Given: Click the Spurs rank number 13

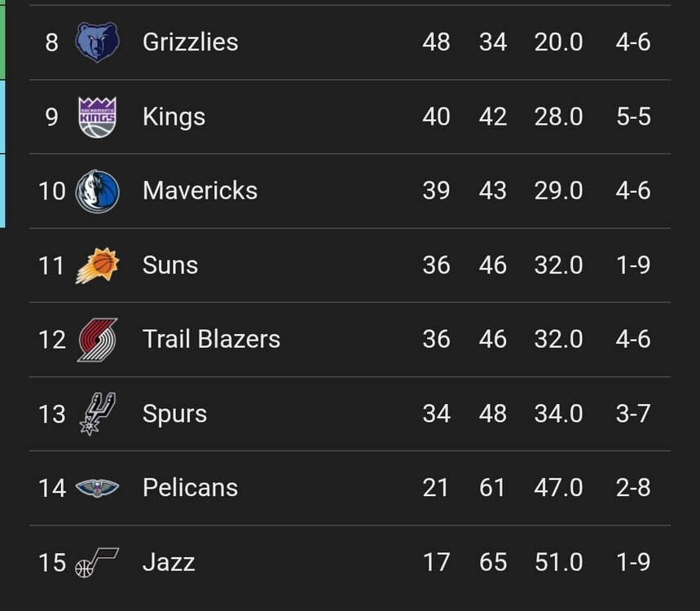Looking at the screenshot, I should pyautogui.click(x=51, y=414).
